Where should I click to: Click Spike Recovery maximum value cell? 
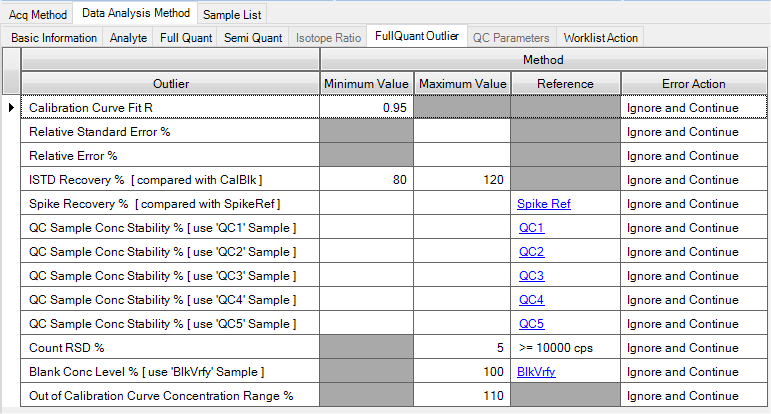click(462, 204)
